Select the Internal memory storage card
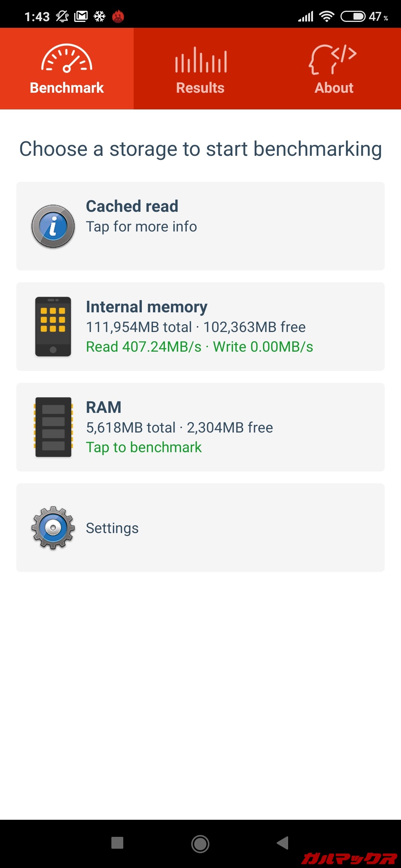 click(200, 326)
